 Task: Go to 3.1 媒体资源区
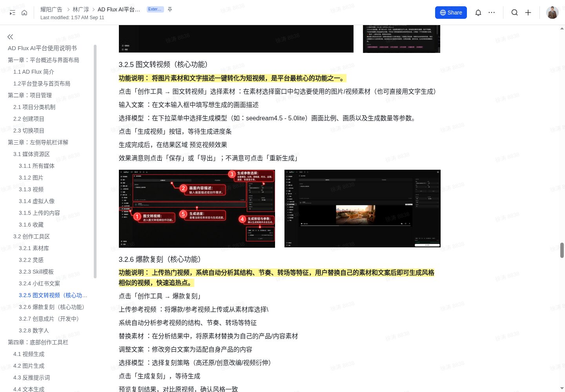31,154
